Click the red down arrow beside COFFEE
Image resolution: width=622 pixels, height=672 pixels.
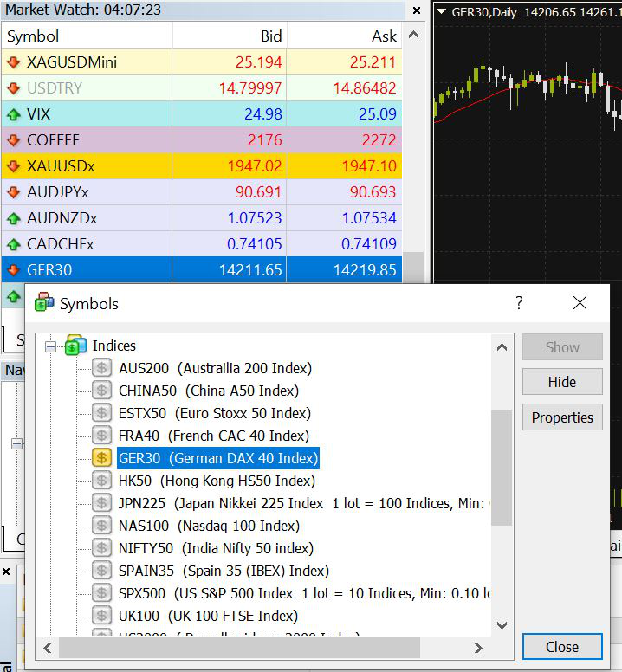[13, 140]
